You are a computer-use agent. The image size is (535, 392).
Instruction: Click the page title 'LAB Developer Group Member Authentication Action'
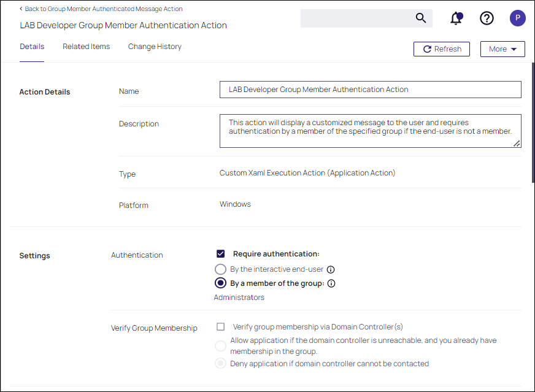[123, 25]
